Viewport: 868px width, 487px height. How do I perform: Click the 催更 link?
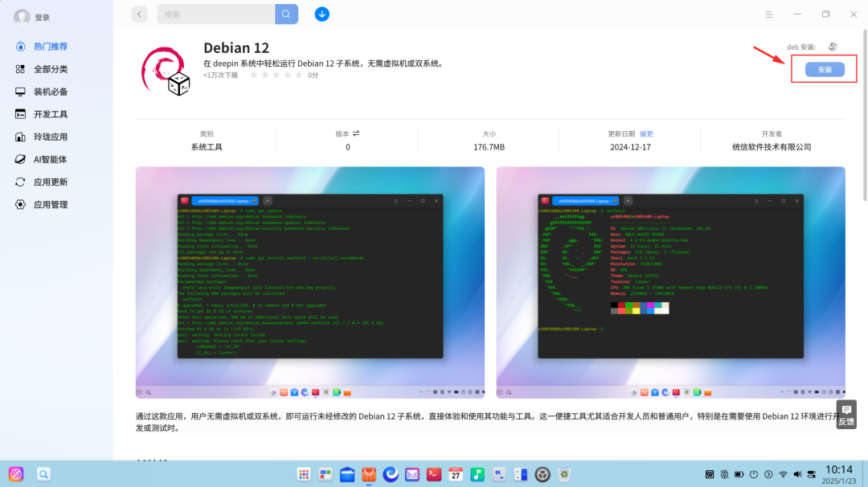(x=646, y=134)
